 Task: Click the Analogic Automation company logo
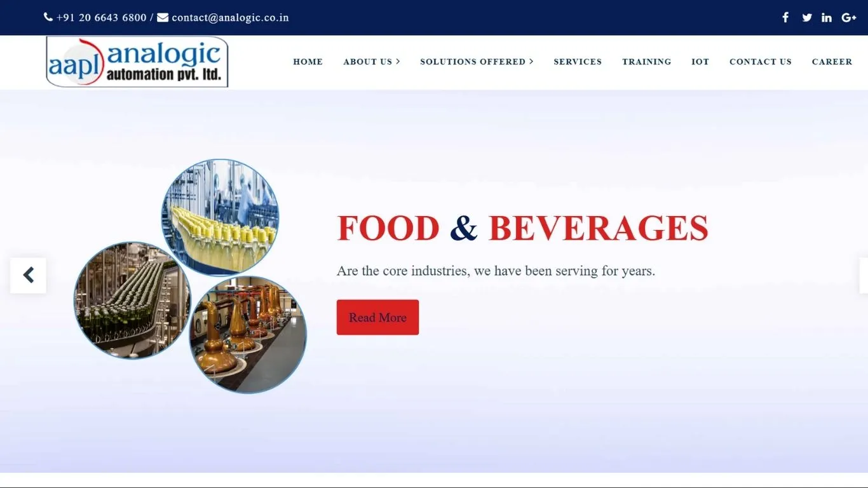[137, 61]
